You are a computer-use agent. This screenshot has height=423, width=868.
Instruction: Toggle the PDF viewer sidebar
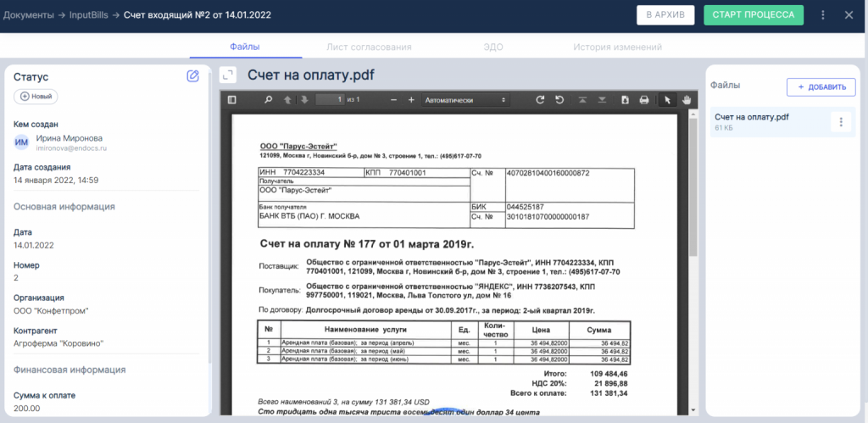coord(232,100)
